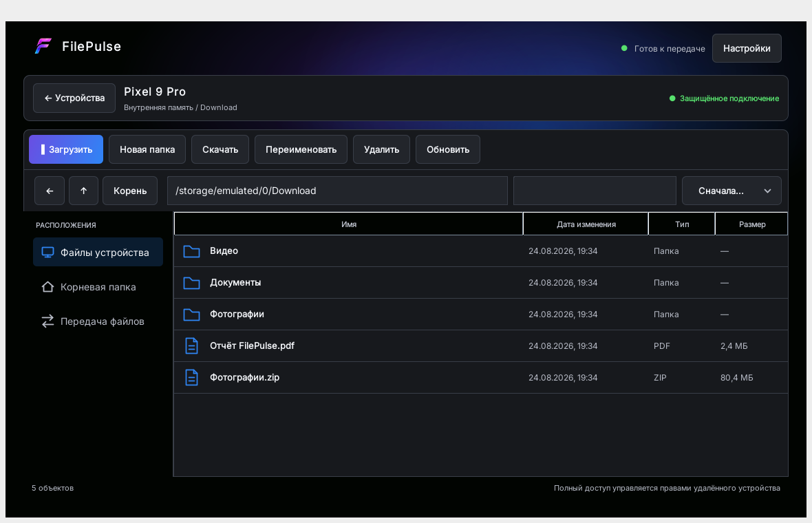Click the Видео folder icon

[x=191, y=251]
